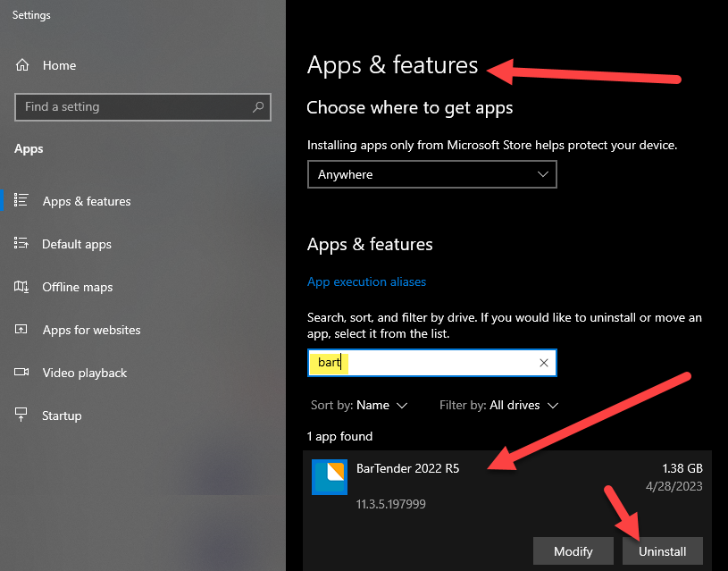Viewport: 728px width, 571px height.
Task: Click the Home icon in sidebar
Action: point(22,65)
